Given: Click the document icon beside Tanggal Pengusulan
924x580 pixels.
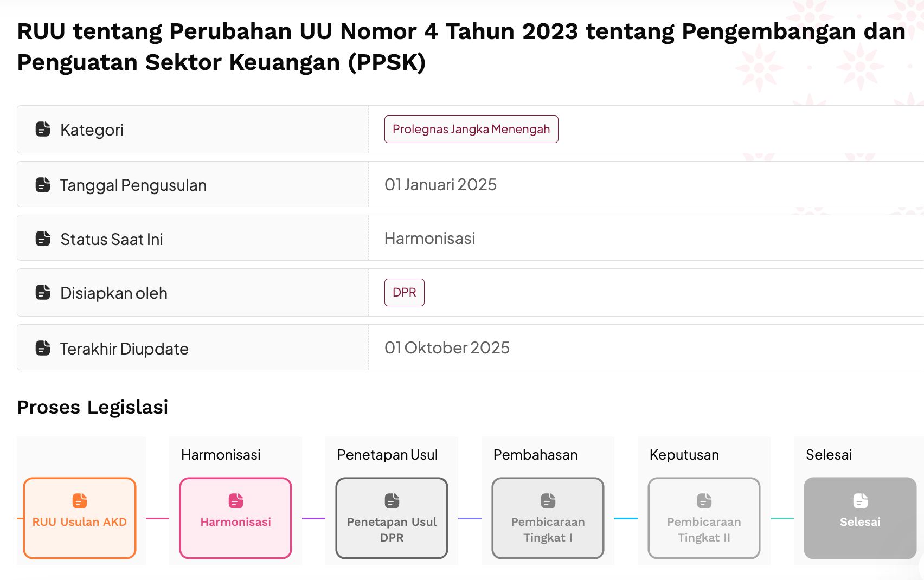Looking at the screenshot, I should point(43,185).
